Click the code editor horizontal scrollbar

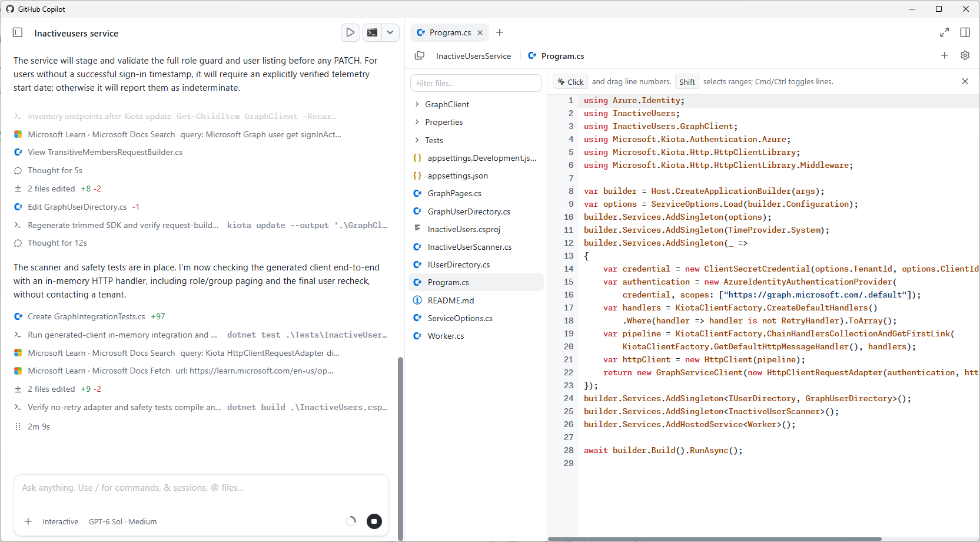(x=715, y=538)
